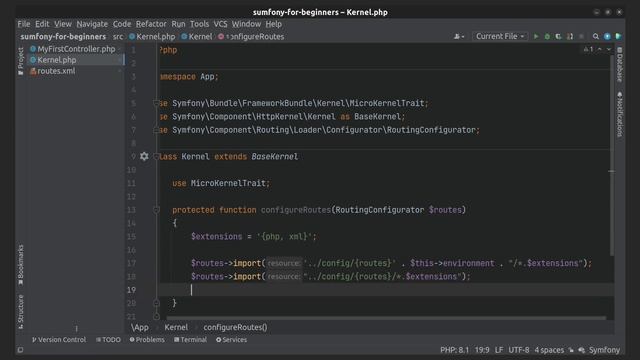This screenshot has width=640, height=360.
Task: Collapse the Kernel class fold at line 9
Action: pyautogui.click(x=156, y=156)
